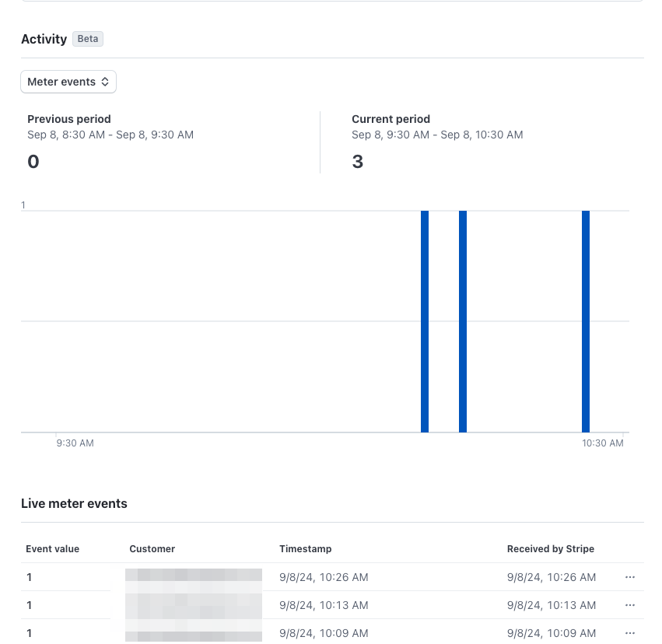Click the last blue bar near 10:30 AM

(586, 321)
